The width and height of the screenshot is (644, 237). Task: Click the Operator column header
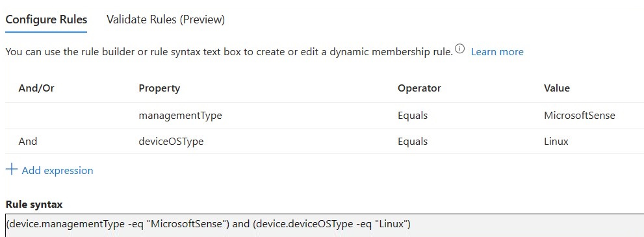coord(419,88)
